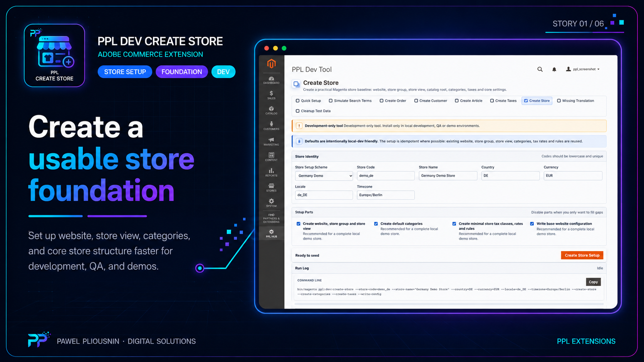Toggle Create minimal store tax classes checkbox
The image size is (644, 362).
pos(454,224)
